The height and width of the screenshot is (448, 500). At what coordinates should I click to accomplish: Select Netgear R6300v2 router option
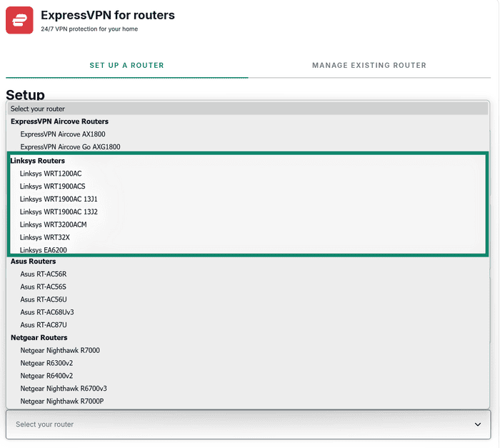point(248,363)
